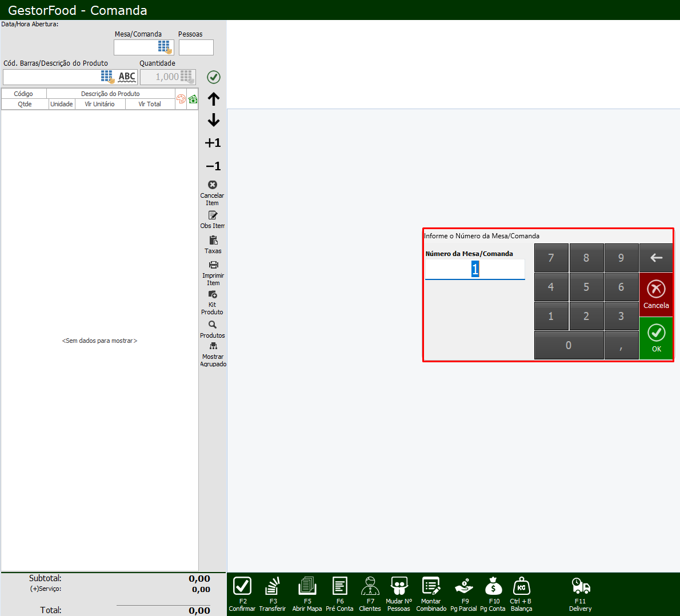The image size is (680, 616).
Task: Select F6 Pré Conta option
Action: click(x=339, y=587)
